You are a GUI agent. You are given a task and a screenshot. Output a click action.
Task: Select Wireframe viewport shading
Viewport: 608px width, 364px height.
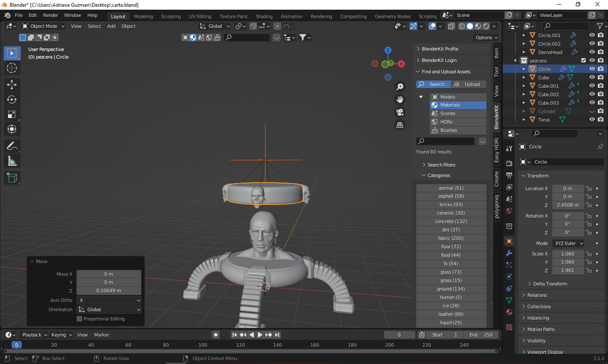[462, 26]
